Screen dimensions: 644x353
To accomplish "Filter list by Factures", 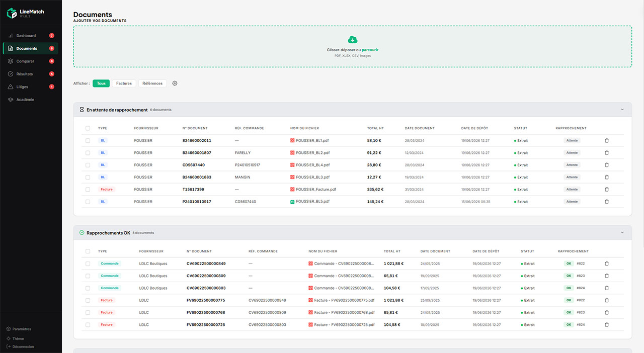I will [x=124, y=83].
